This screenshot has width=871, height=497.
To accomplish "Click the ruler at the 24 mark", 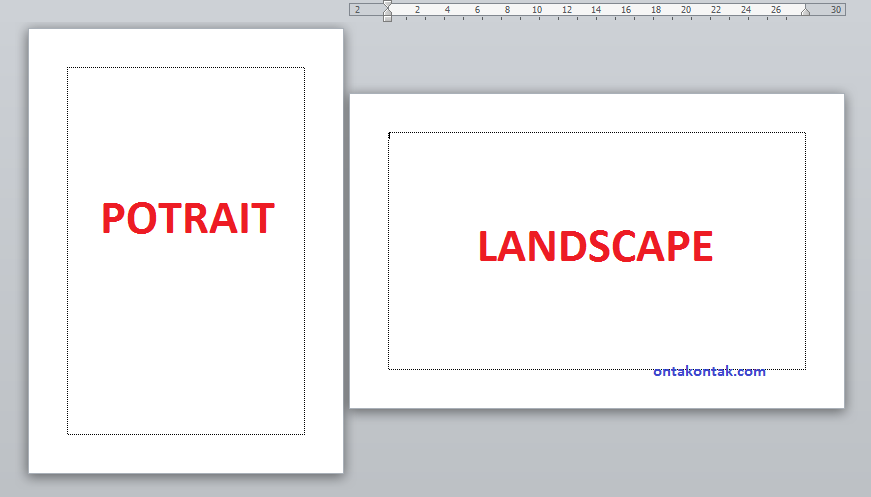I will pyautogui.click(x=746, y=9).
